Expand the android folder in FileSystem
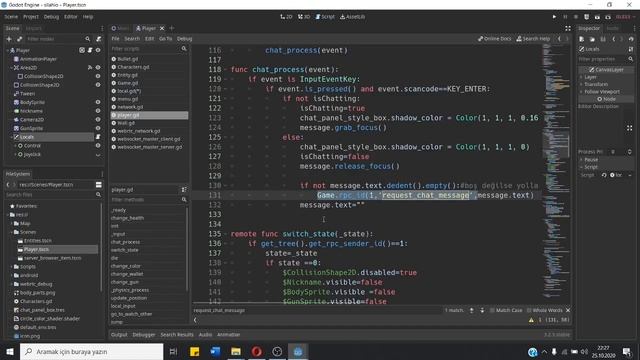640x360 pixels. coord(11,275)
